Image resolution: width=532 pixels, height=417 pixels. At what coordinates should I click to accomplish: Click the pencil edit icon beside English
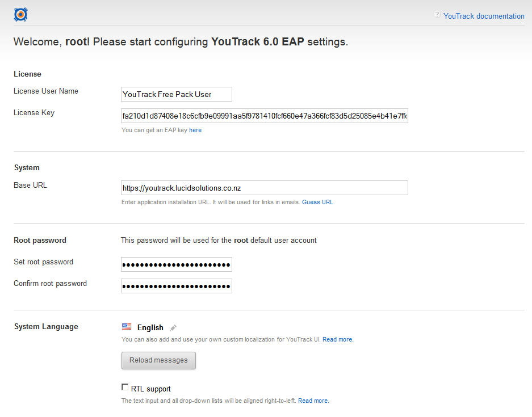173,328
